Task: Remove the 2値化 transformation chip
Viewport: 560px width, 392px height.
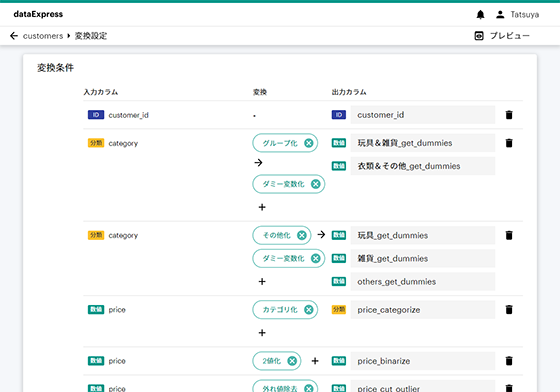Action: [x=292, y=361]
